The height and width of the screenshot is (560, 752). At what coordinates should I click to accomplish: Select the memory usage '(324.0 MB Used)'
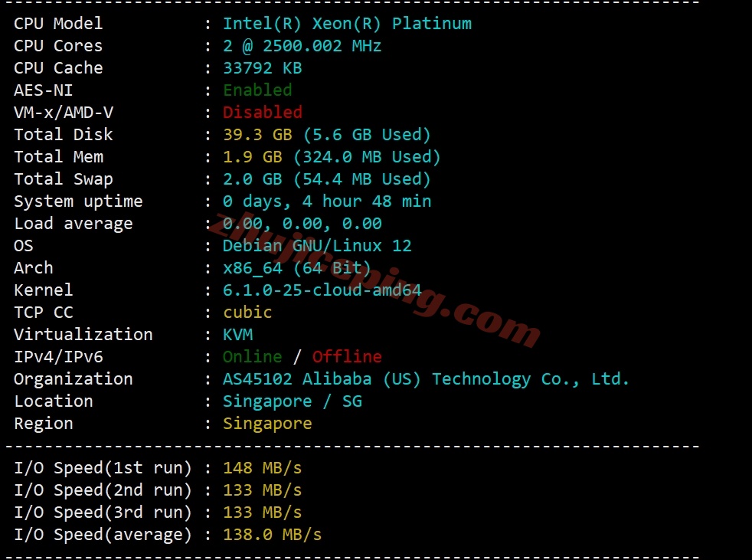pos(367,157)
